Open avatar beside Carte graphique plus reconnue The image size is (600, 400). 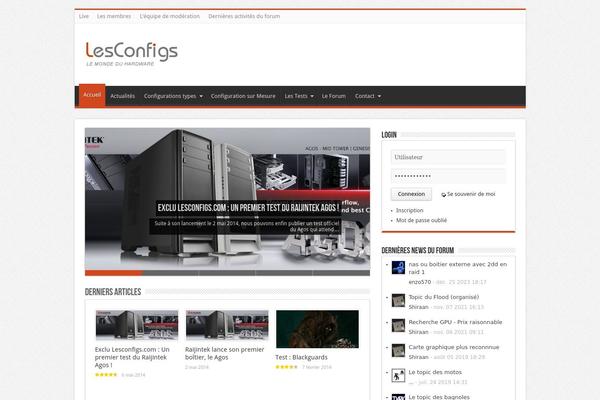(398, 351)
